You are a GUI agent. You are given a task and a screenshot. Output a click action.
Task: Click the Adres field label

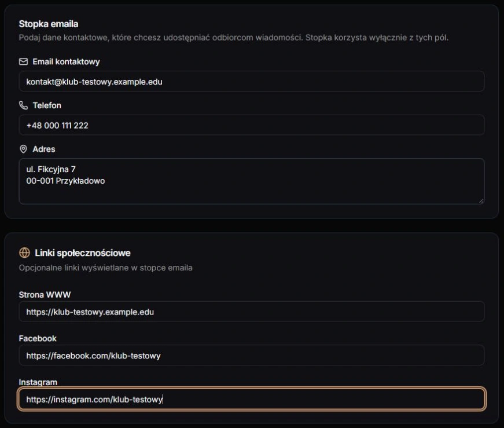pos(44,149)
